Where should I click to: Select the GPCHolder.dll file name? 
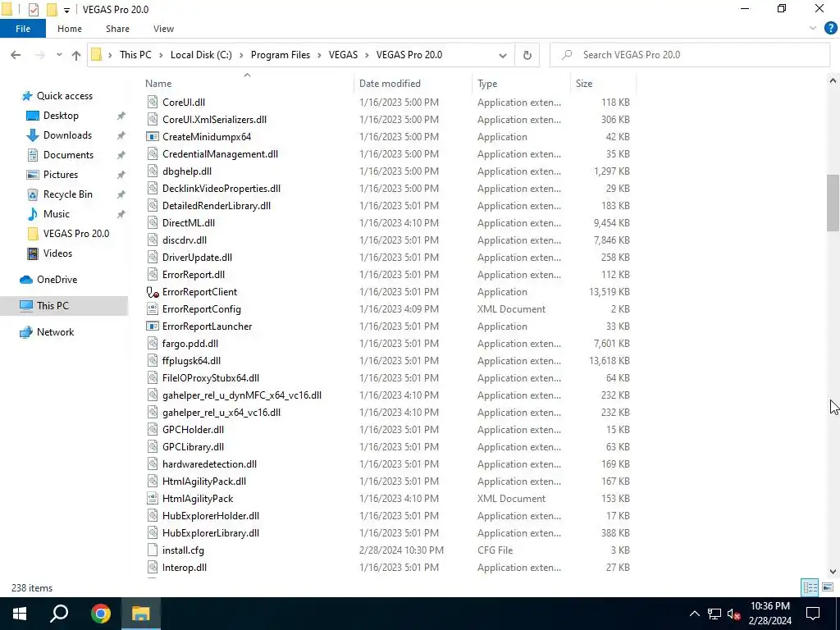[x=193, y=430]
